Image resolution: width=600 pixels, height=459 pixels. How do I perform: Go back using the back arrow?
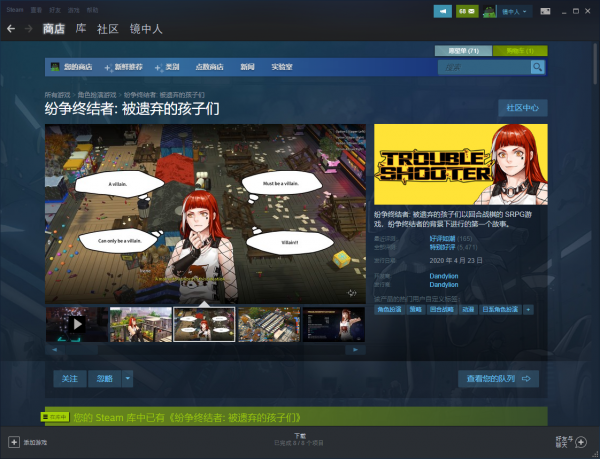point(11,29)
